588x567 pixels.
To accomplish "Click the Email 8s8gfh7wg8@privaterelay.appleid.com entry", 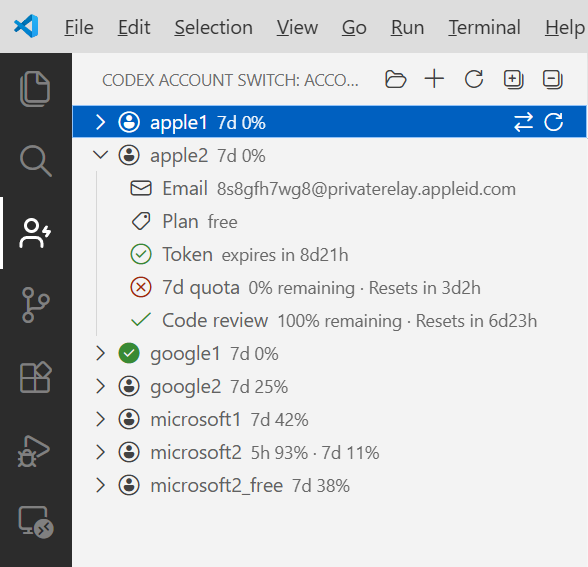I will point(330,188).
